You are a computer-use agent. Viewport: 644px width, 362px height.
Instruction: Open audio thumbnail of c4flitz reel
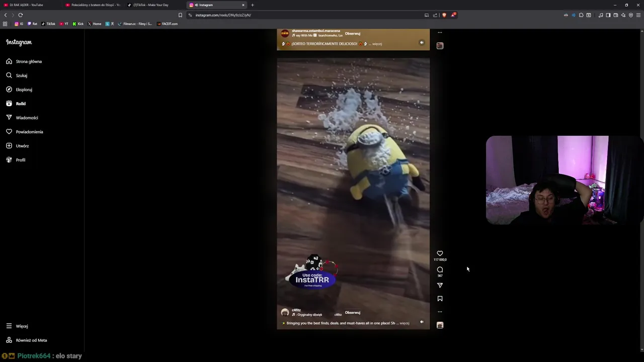pyautogui.click(x=440, y=325)
